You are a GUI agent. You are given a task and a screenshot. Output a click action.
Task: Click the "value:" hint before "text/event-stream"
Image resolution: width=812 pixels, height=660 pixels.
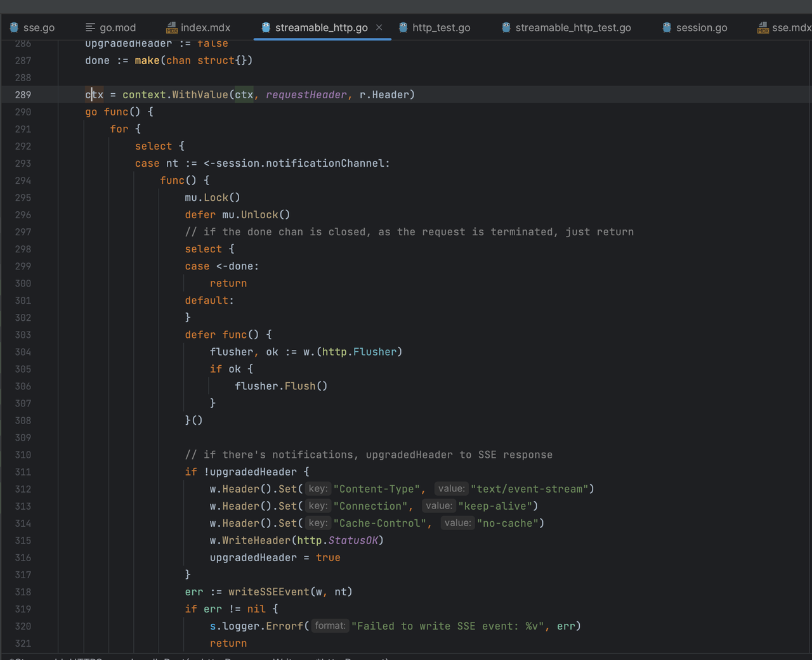452,488
